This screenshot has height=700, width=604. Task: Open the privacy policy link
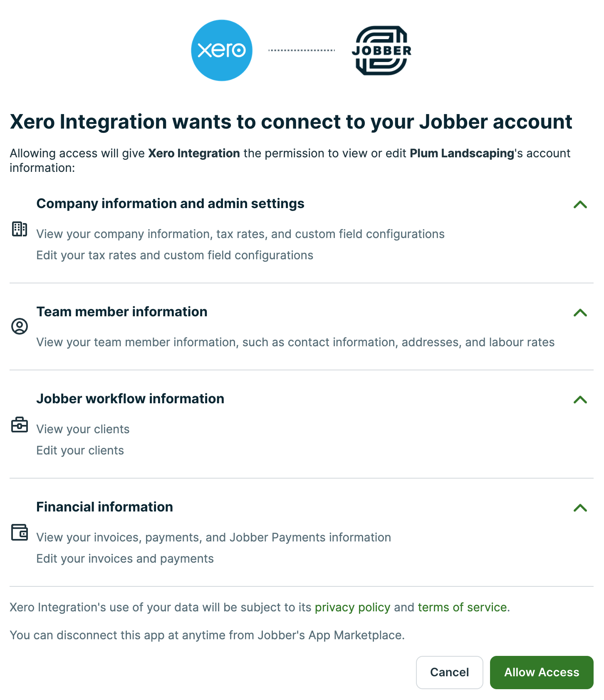click(x=352, y=607)
